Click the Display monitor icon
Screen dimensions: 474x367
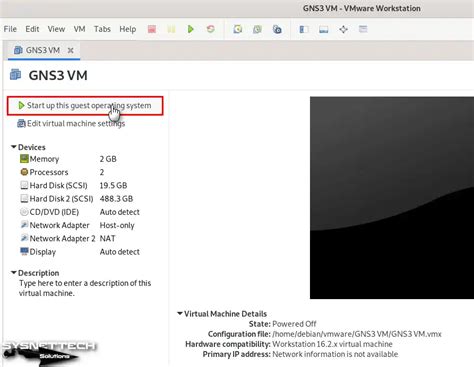pyautogui.click(x=24, y=251)
